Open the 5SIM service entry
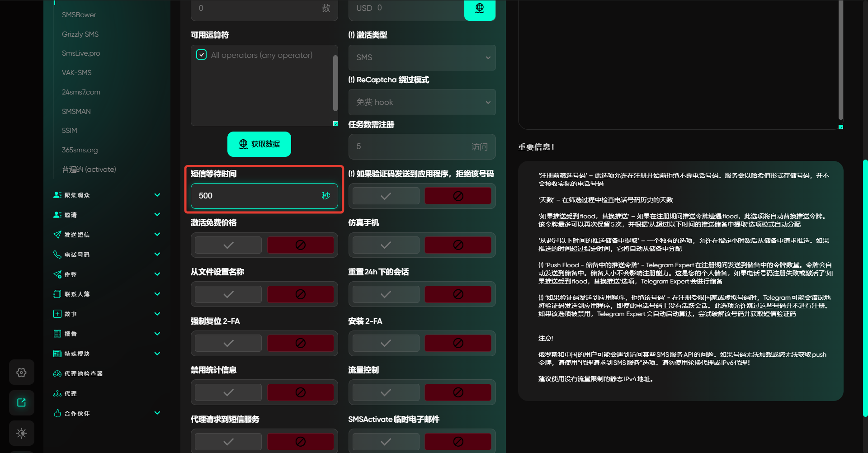This screenshot has height=453, width=868. (x=70, y=131)
